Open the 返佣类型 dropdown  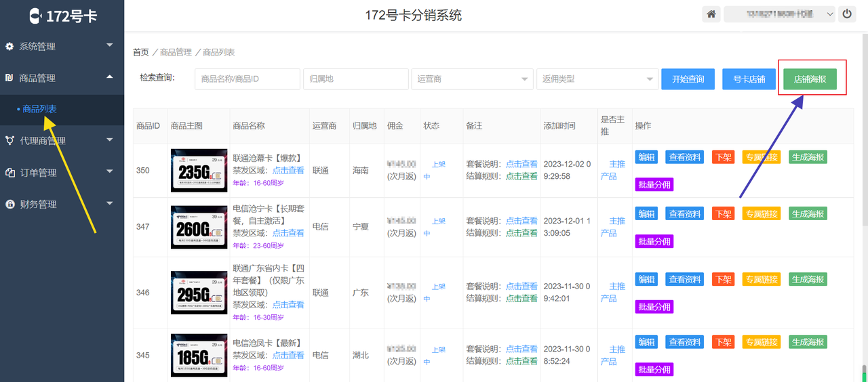tap(597, 79)
